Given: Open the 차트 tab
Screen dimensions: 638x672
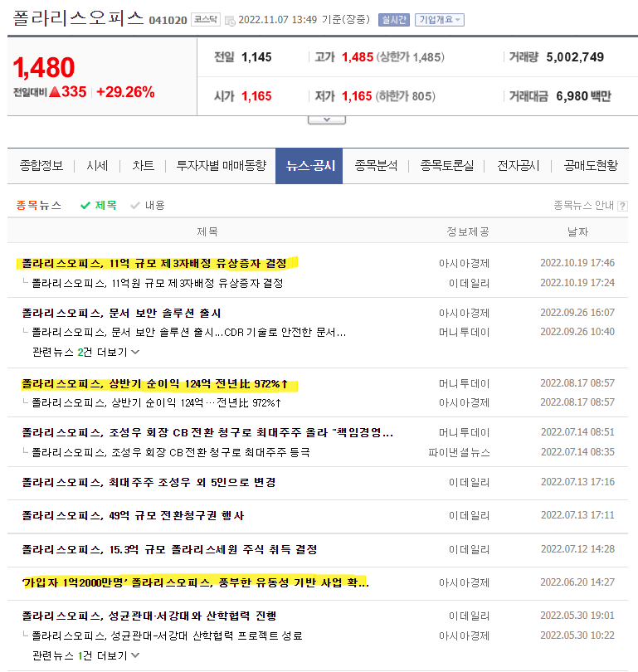Looking at the screenshot, I should point(143,166).
